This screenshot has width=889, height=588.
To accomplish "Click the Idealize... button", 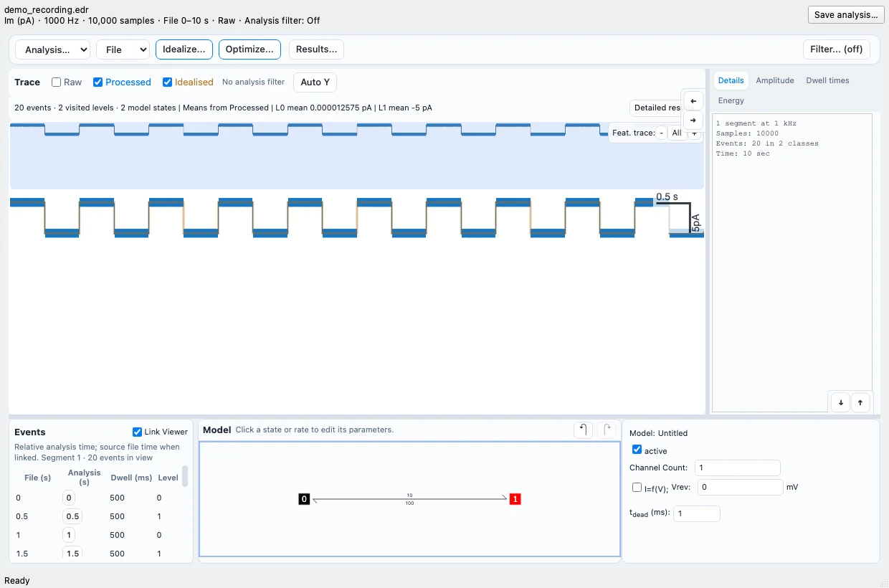I will (184, 49).
